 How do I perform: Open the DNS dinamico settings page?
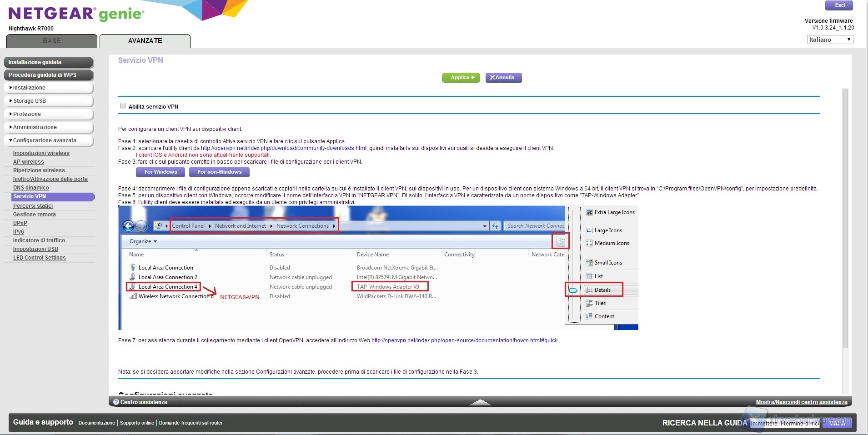[x=31, y=188]
